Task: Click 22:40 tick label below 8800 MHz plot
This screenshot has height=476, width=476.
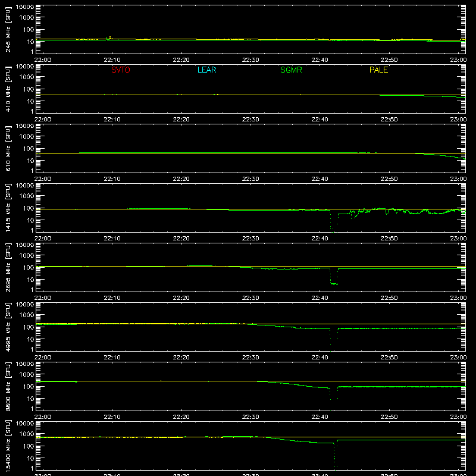Action: point(320,417)
